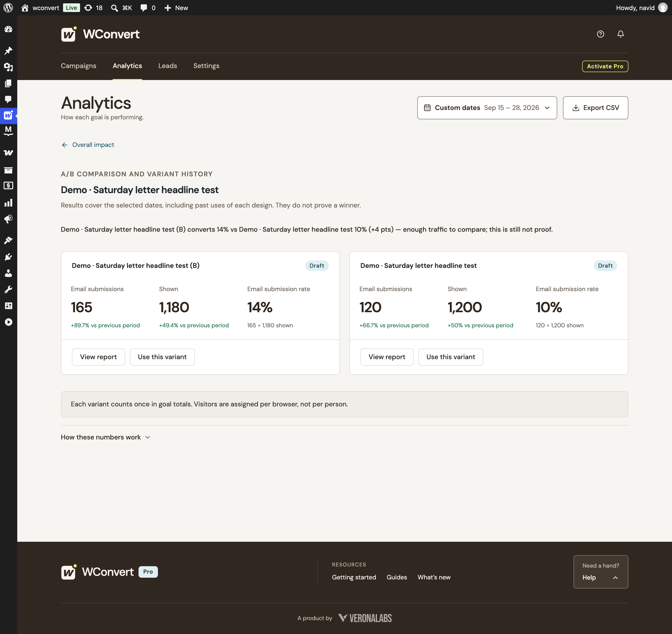This screenshot has height=634, width=672.
Task: View report for headline test (B)
Action: click(x=98, y=357)
